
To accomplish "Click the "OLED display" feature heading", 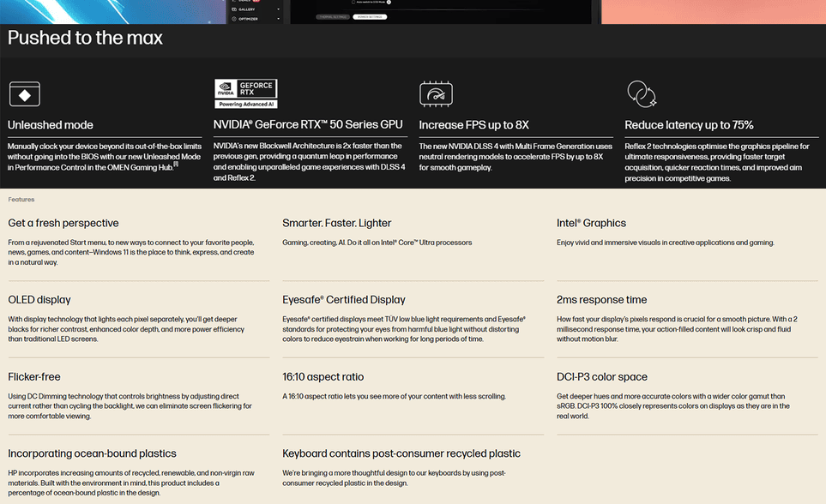I will coord(39,300).
